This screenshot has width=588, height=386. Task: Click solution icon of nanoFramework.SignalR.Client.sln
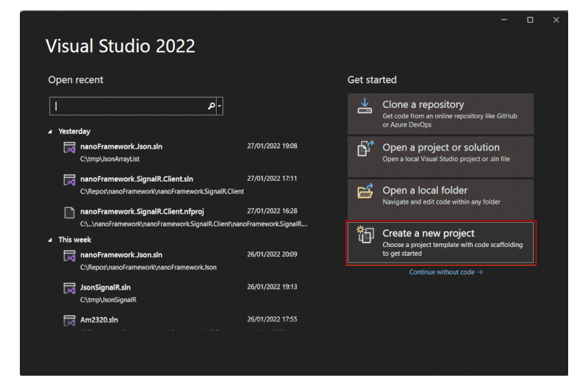pos(69,180)
